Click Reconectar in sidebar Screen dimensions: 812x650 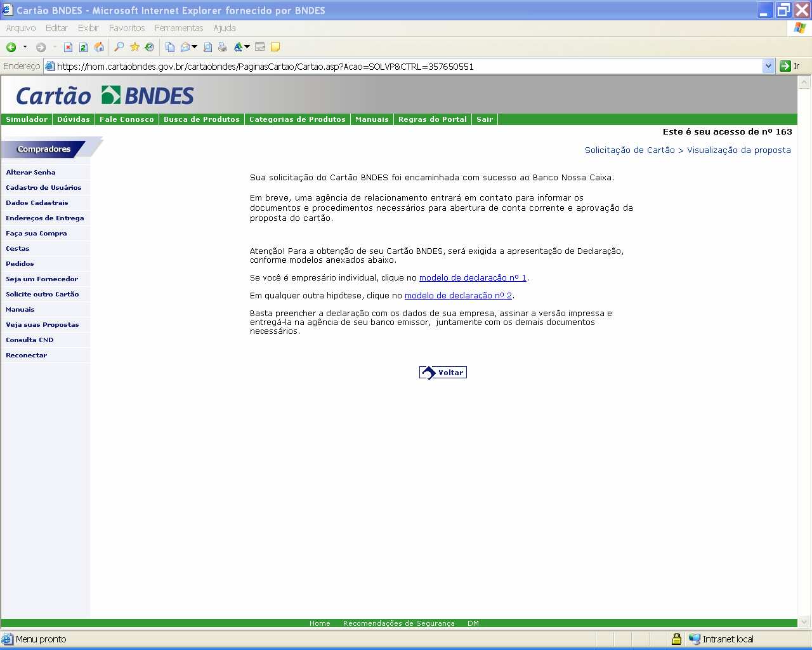point(27,355)
